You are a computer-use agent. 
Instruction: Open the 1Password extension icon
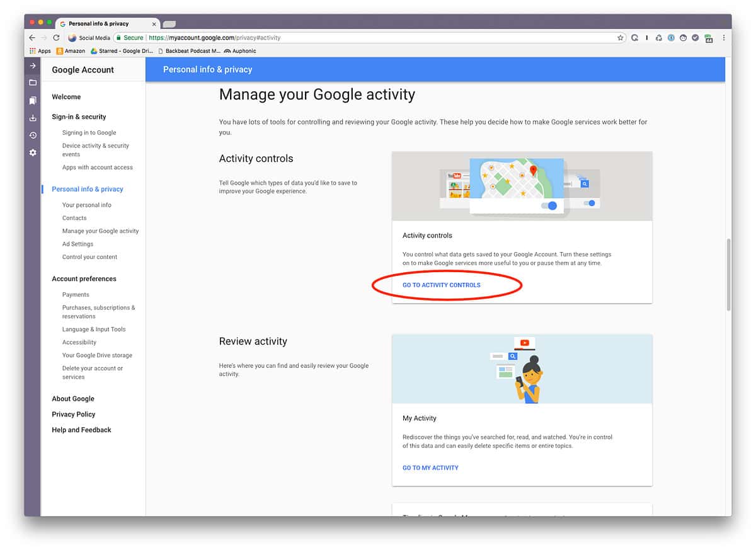671,38
